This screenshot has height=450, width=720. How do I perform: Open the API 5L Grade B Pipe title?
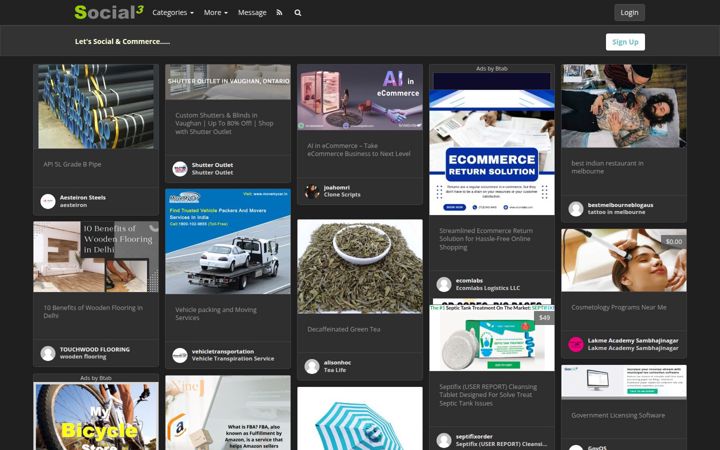click(x=72, y=164)
